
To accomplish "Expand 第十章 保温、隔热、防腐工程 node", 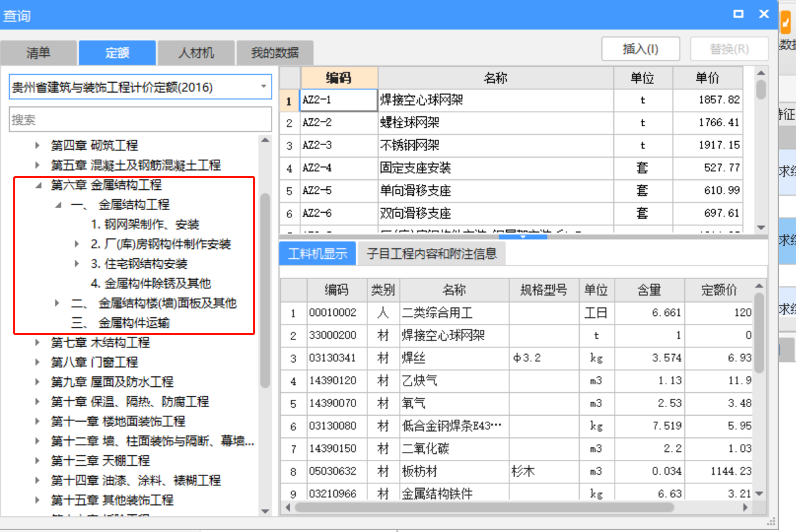I will coord(37,402).
